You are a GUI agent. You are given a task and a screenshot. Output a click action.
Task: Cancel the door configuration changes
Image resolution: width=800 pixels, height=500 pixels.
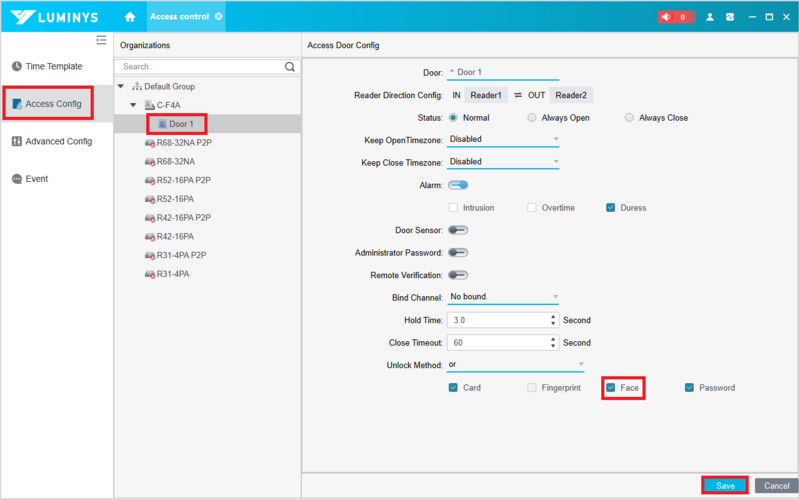tap(777, 486)
